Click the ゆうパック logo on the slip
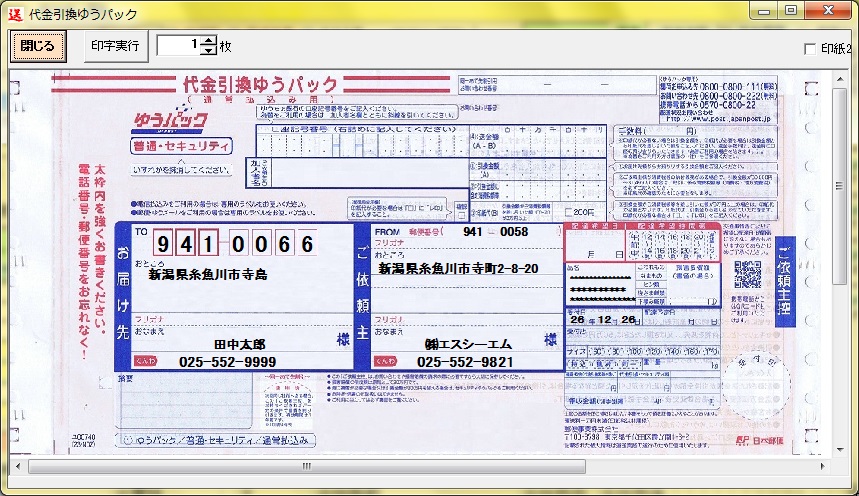This screenshot has width=859, height=496. tap(170, 119)
